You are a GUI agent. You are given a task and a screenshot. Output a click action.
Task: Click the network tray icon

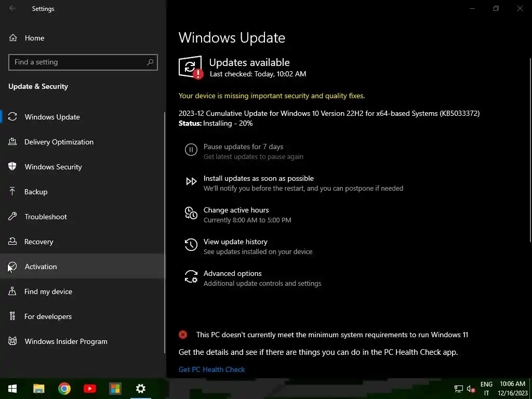click(x=459, y=389)
